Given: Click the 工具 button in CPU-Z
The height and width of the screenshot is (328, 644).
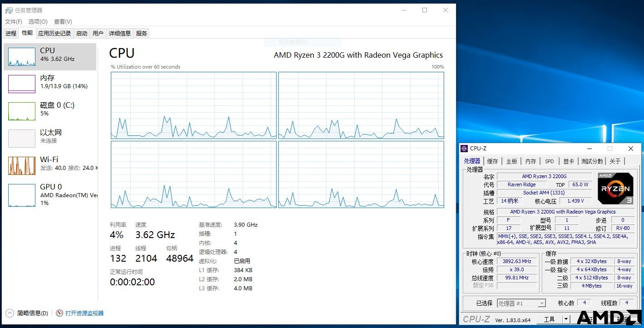Looking at the screenshot, I should click(x=550, y=319).
